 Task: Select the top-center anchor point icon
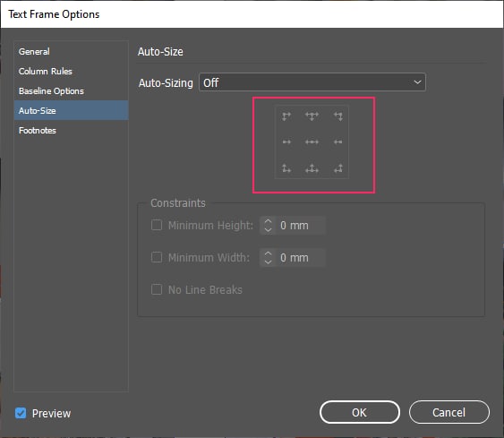click(x=312, y=116)
